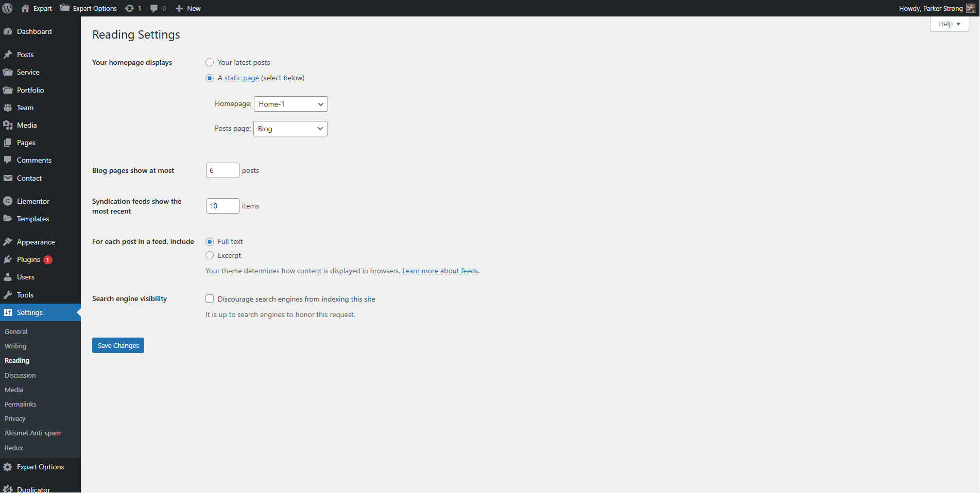
Task: Open the updates icon in admin bar
Action: [130, 8]
